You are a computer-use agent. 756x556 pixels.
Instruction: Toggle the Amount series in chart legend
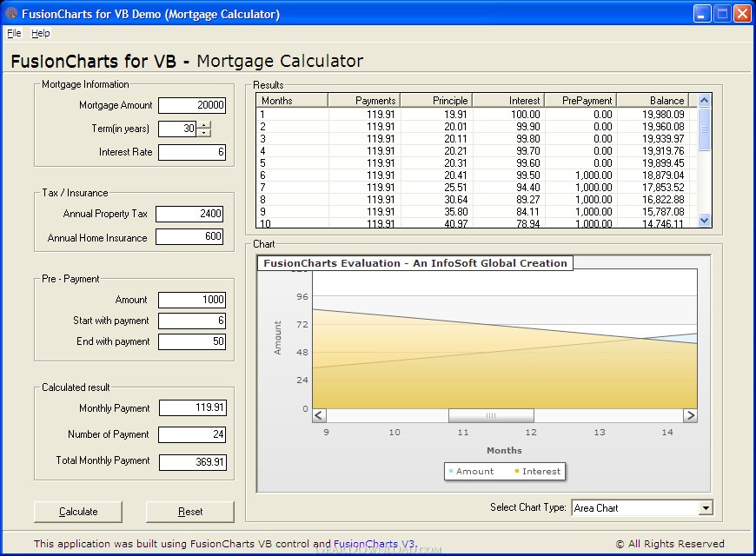click(471, 471)
